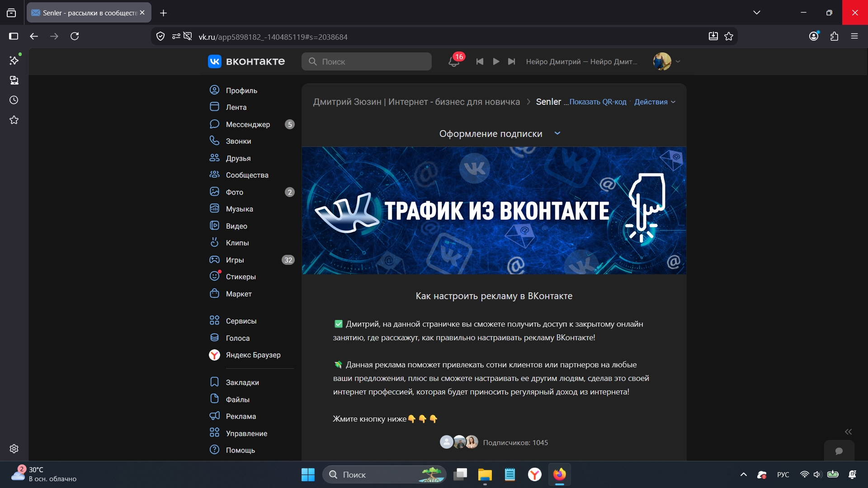
Task: Expand the Действия dropdown
Action: click(655, 102)
